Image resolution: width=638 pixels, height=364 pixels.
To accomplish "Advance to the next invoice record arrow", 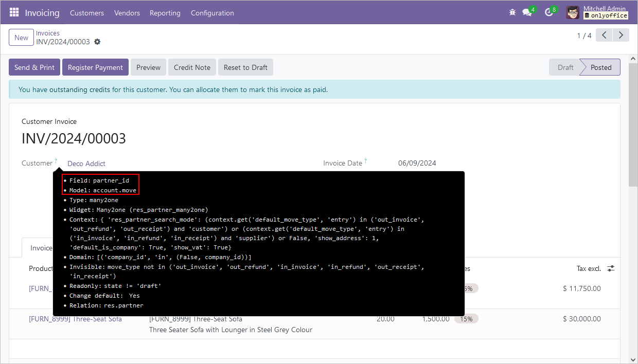I will click(x=621, y=34).
